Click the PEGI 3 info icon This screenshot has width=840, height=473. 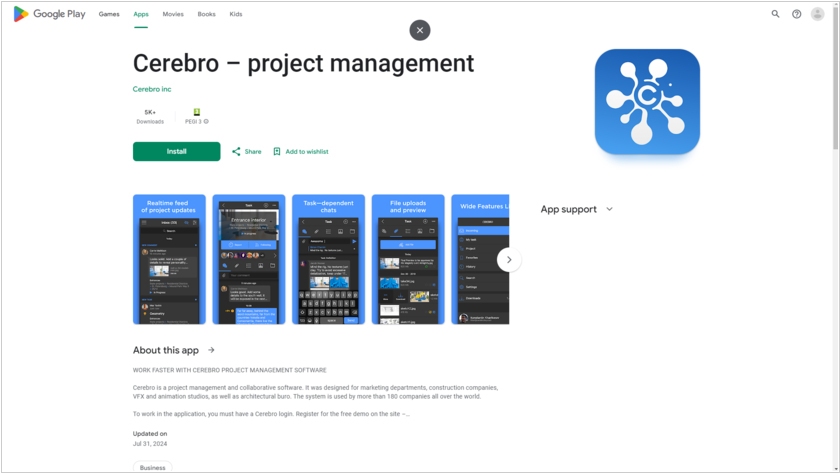pyautogui.click(x=206, y=122)
